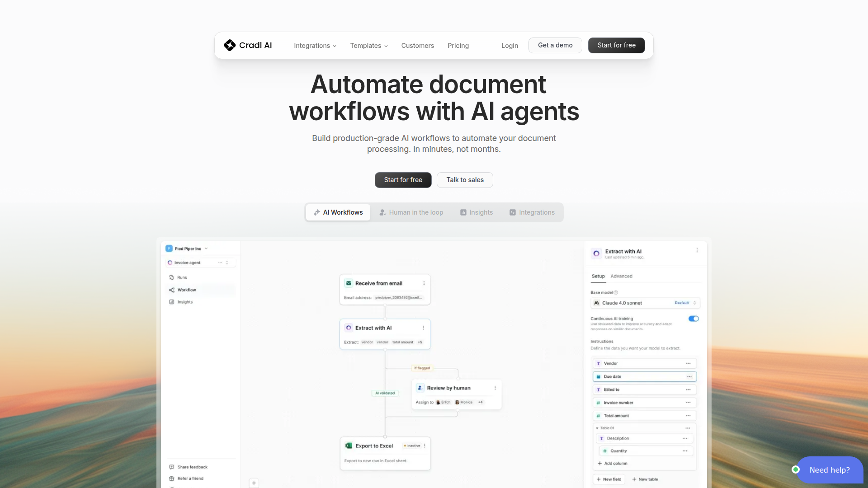
Task: Expand the Templates nav dropdown
Action: 369,46
